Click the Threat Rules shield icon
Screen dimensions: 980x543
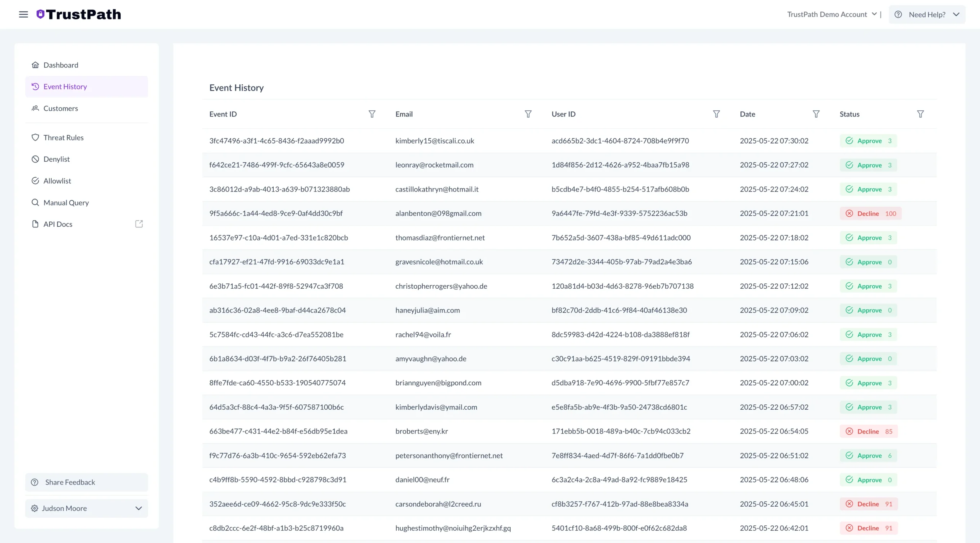(x=35, y=137)
